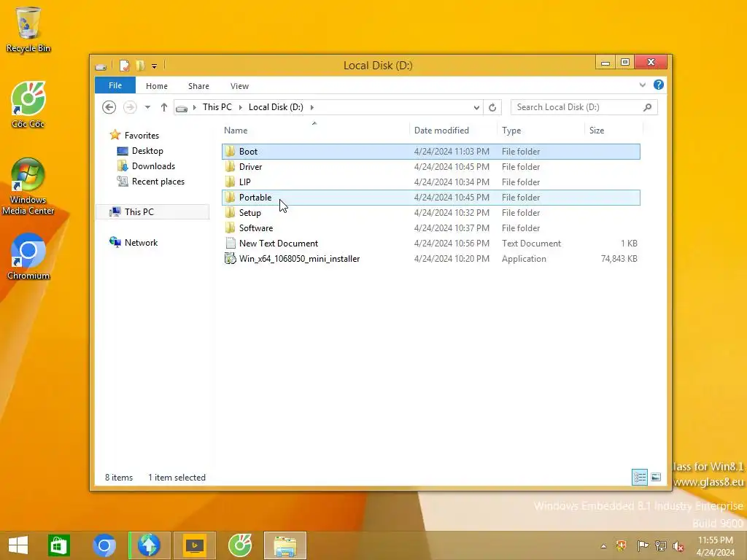Select the Software folder

430,227
